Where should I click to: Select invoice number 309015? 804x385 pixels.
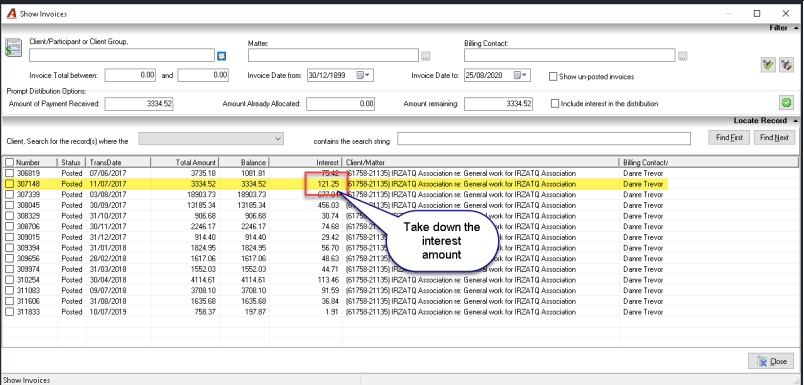point(28,237)
